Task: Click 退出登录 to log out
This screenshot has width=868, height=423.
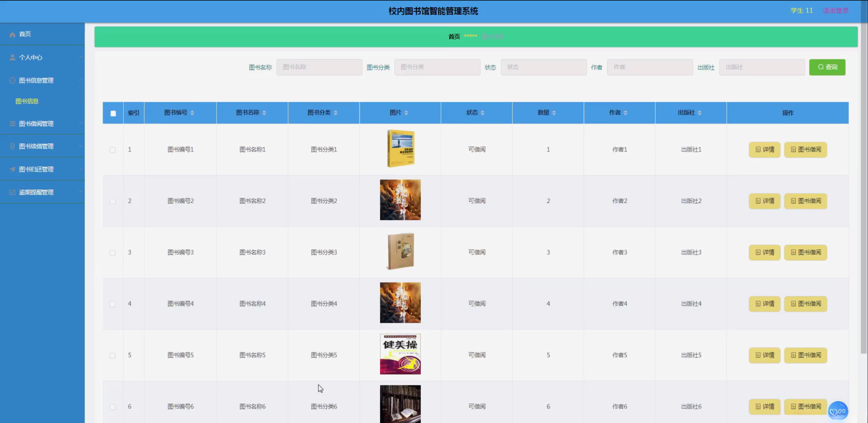Action: pyautogui.click(x=835, y=11)
